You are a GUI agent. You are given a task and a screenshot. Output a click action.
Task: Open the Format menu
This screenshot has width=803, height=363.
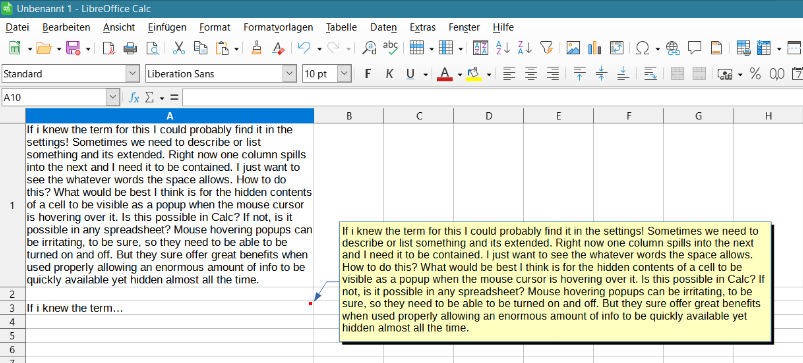[215, 27]
